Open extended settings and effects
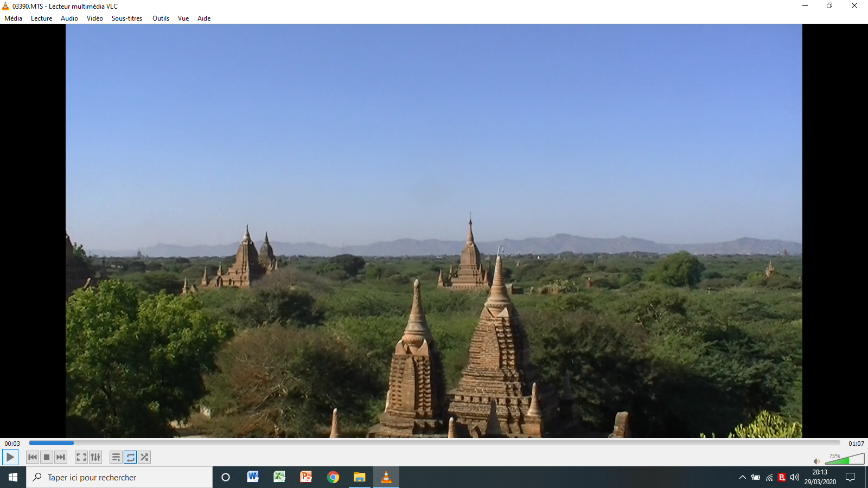868x488 pixels. point(95,457)
